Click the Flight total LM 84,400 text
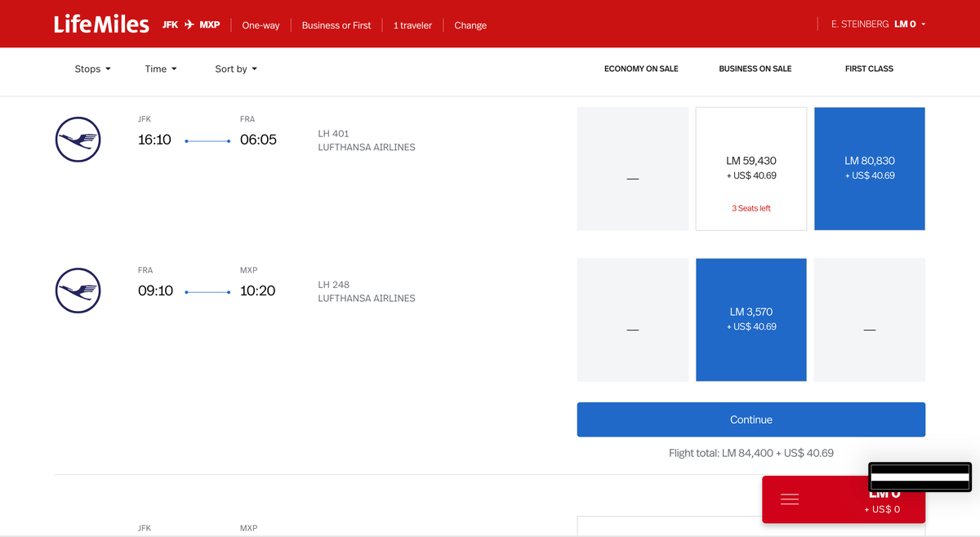 (751, 452)
